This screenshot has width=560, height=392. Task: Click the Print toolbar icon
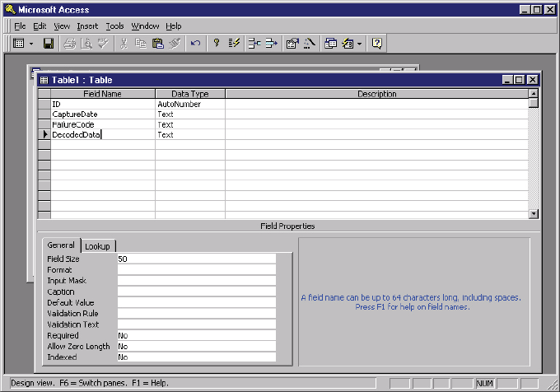coord(70,44)
